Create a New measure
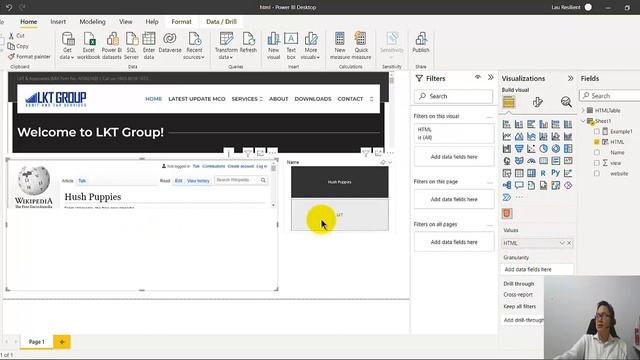The height and width of the screenshot is (360, 640). pyautogui.click(x=340, y=46)
